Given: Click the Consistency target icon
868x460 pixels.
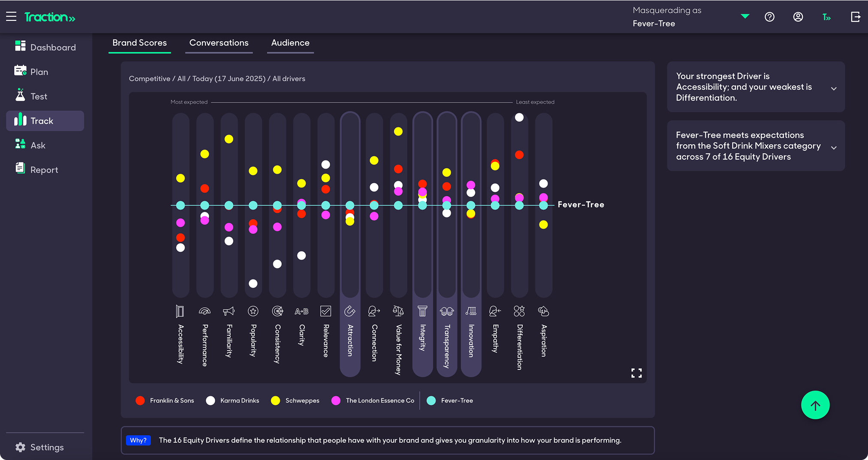Looking at the screenshot, I should tap(277, 311).
